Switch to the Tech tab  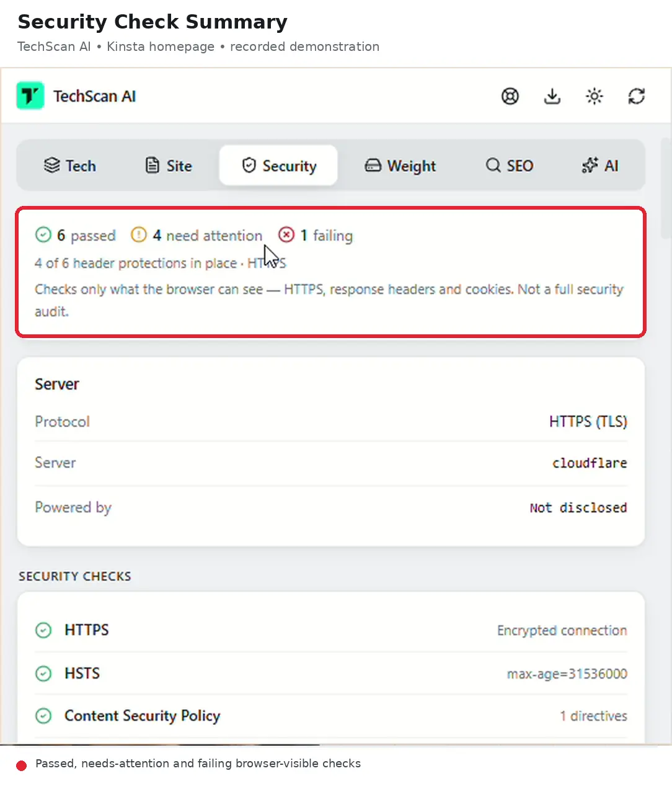tap(70, 166)
